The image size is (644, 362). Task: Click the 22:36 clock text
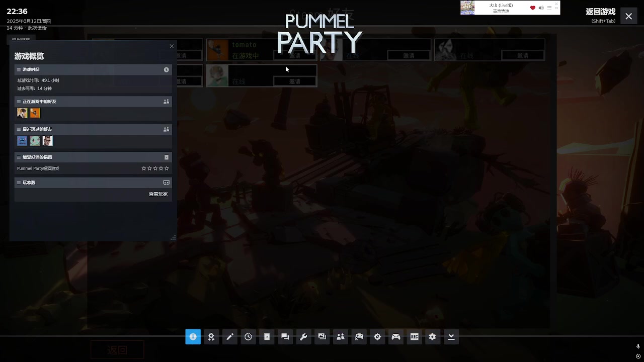point(17,12)
